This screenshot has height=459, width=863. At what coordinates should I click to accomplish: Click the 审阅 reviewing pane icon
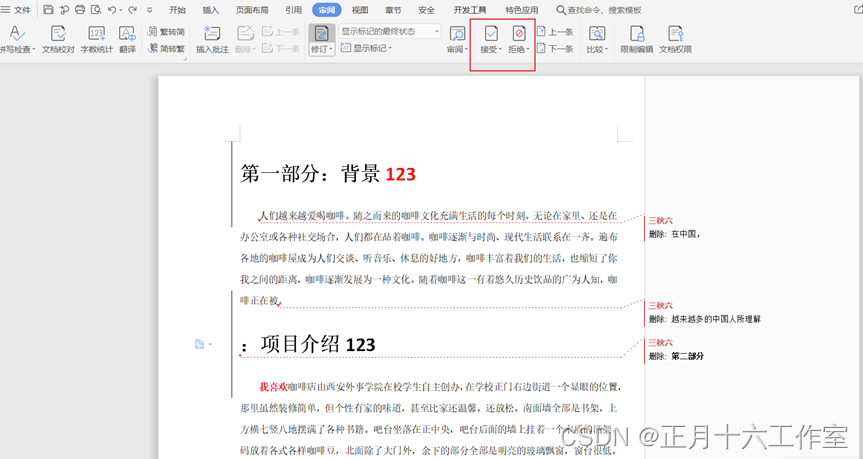click(457, 34)
